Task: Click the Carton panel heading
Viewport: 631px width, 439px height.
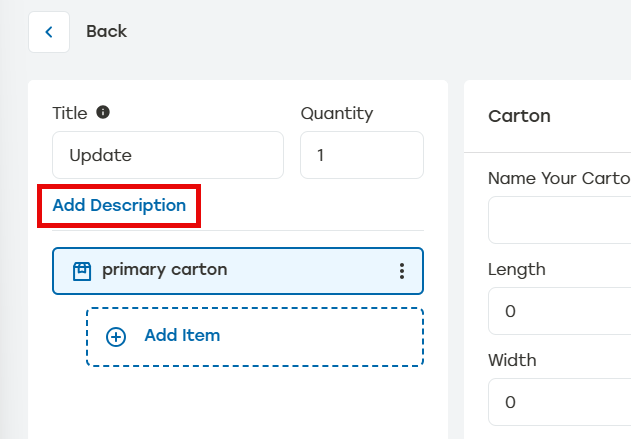Action: (x=519, y=116)
